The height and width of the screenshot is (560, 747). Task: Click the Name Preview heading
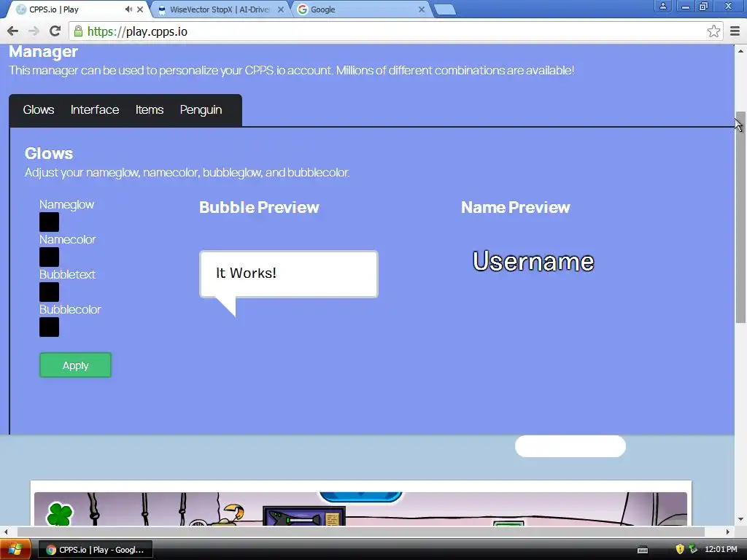pos(516,207)
